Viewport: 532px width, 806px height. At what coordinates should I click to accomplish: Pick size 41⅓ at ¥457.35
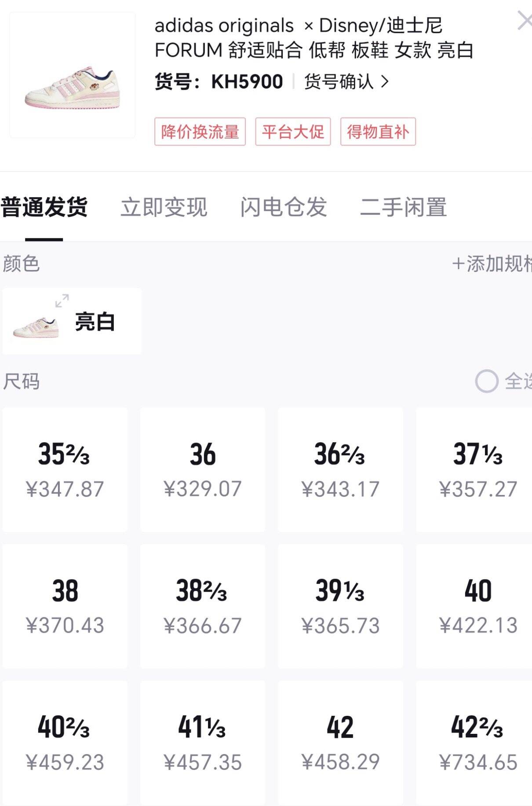point(203,743)
